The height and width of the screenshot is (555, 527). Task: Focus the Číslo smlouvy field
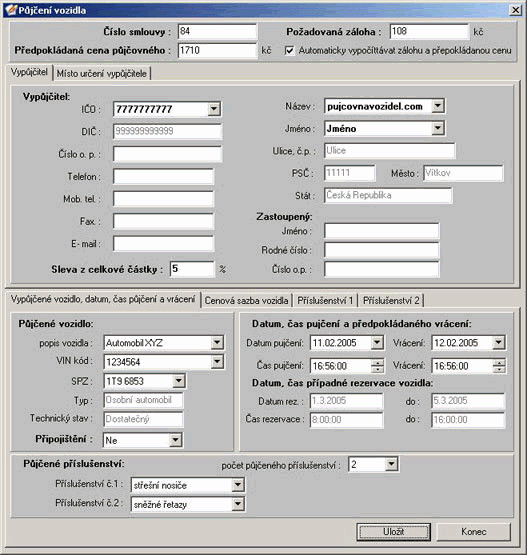coord(217,31)
